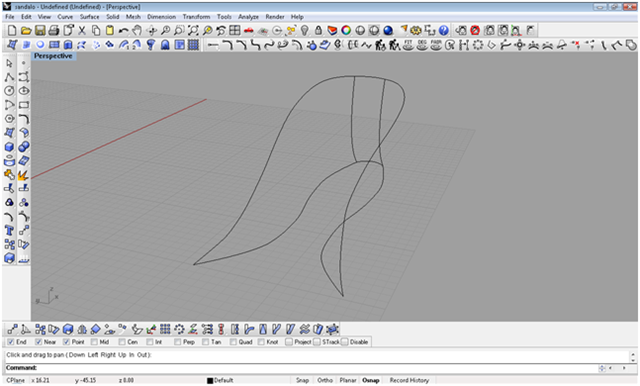Select the Undo arrow icon
The image size is (640, 386).
click(123, 31)
